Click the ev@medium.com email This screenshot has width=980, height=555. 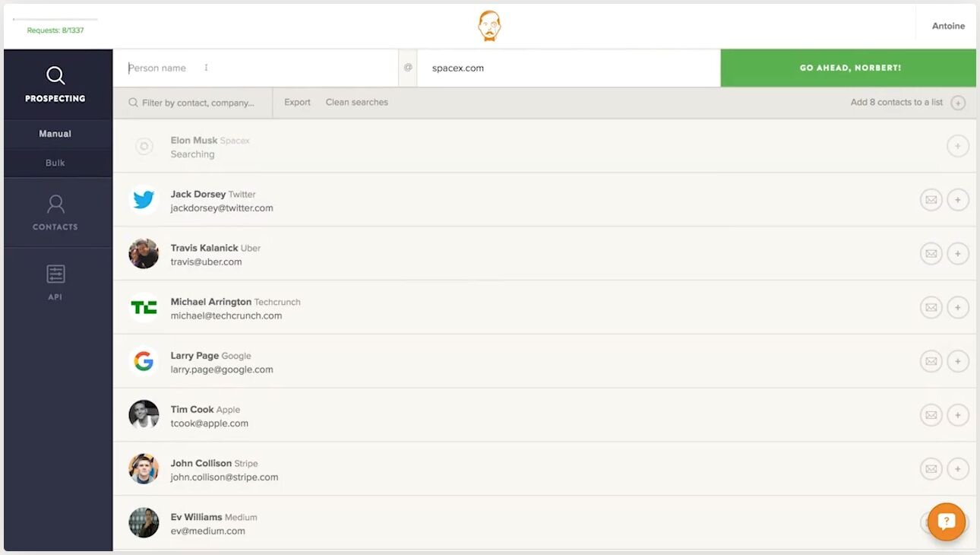click(x=207, y=531)
